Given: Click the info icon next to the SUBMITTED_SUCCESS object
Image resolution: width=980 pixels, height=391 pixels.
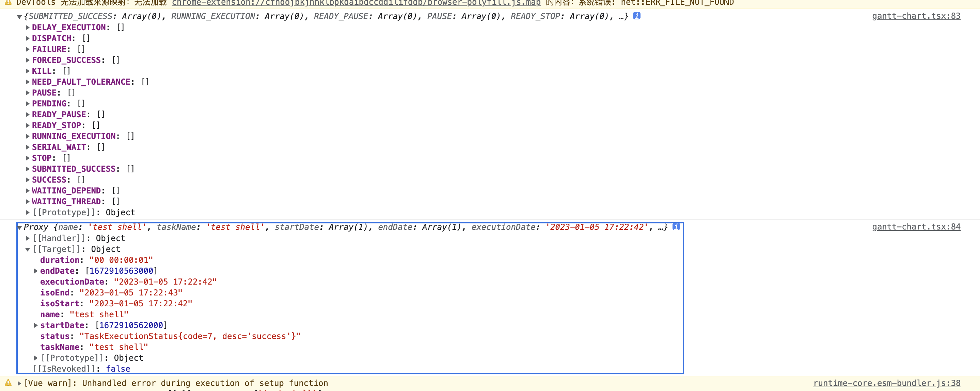Looking at the screenshot, I should point(636,16).
